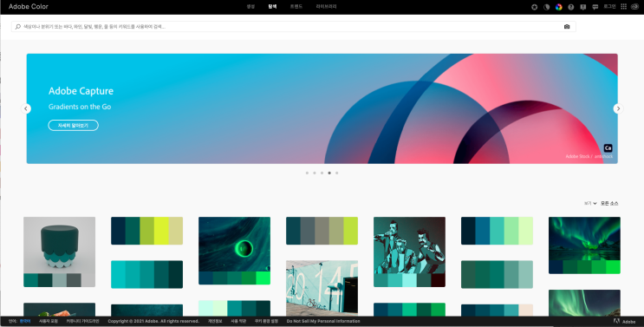This screenshot has height=327, width=644.
Task: Click the Adobe logo in the footer
Action: click(624, 322)
